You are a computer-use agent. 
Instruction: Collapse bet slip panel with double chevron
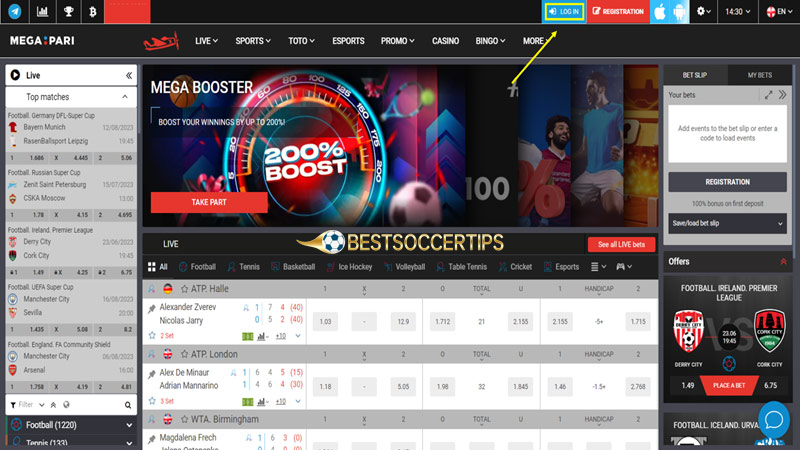pos(783,95)
